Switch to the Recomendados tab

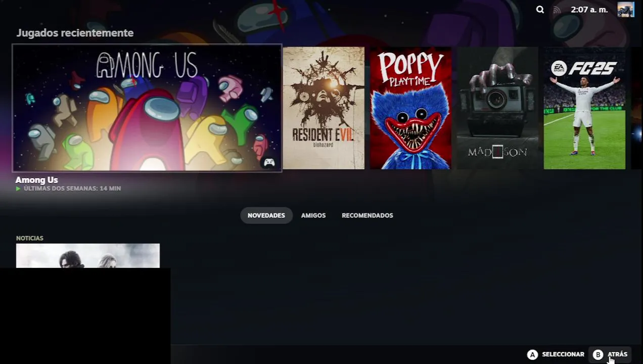[x=368, y=215]
